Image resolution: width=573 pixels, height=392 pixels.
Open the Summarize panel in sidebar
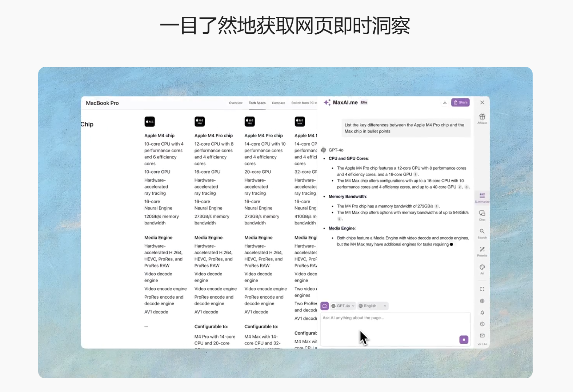coord(482,197)
